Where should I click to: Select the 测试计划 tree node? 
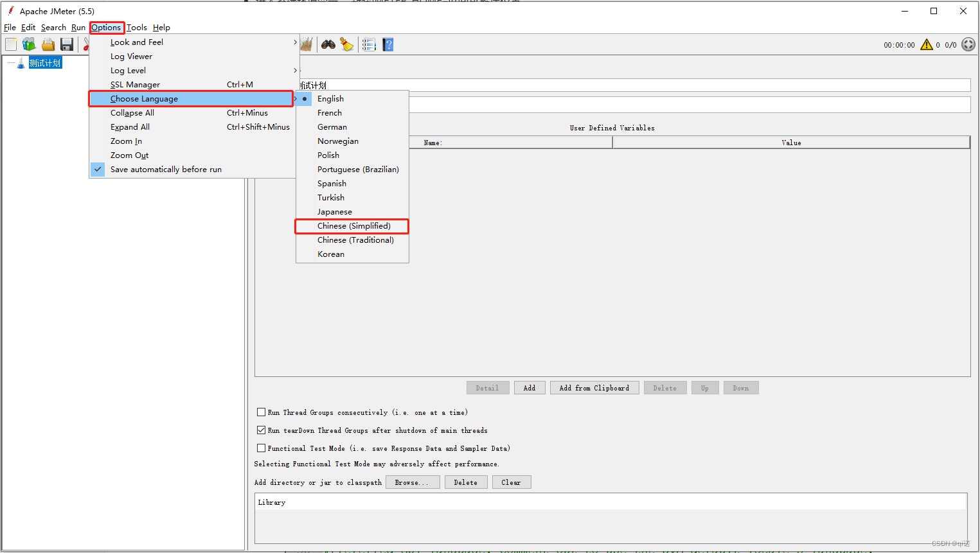click(45, 63)
